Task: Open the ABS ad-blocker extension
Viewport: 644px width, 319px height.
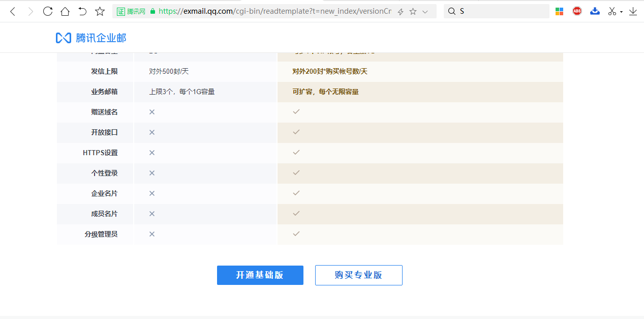Action: click(x=577, y=10)
